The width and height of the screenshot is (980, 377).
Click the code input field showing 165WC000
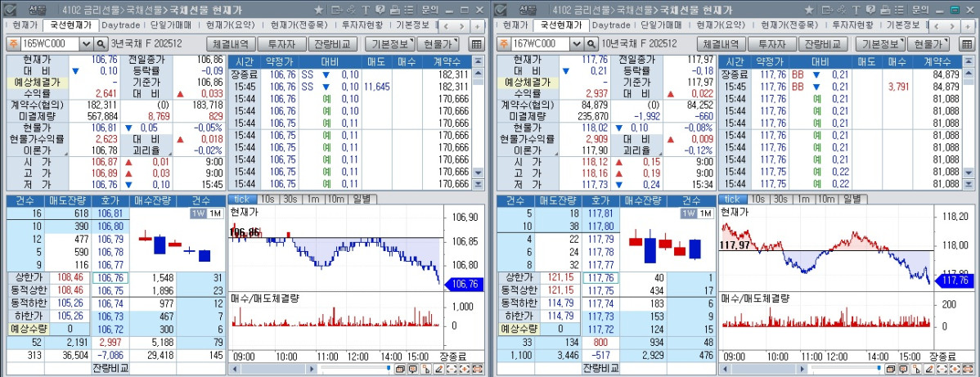(x=50, y=44)
